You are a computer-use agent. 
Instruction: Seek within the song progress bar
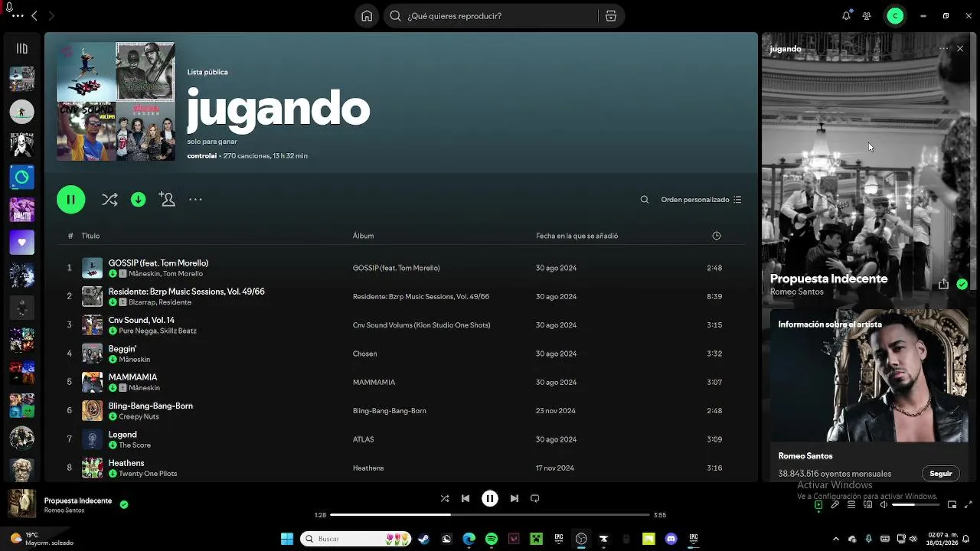tap(490, 515)
